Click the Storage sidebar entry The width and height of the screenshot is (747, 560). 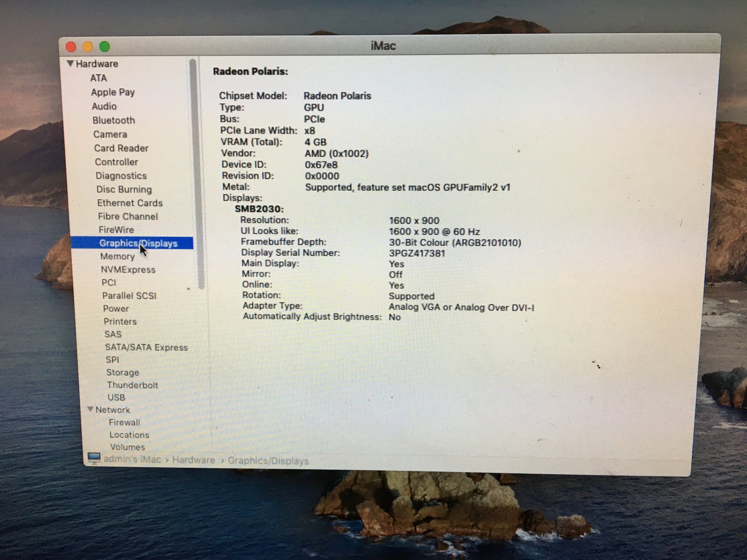point(123,372)
